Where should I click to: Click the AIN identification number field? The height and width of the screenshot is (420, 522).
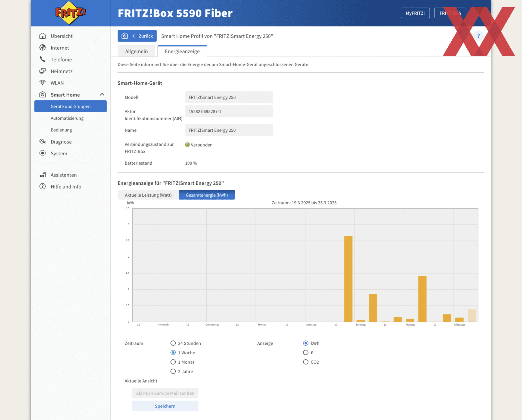(x=229, y=111)
